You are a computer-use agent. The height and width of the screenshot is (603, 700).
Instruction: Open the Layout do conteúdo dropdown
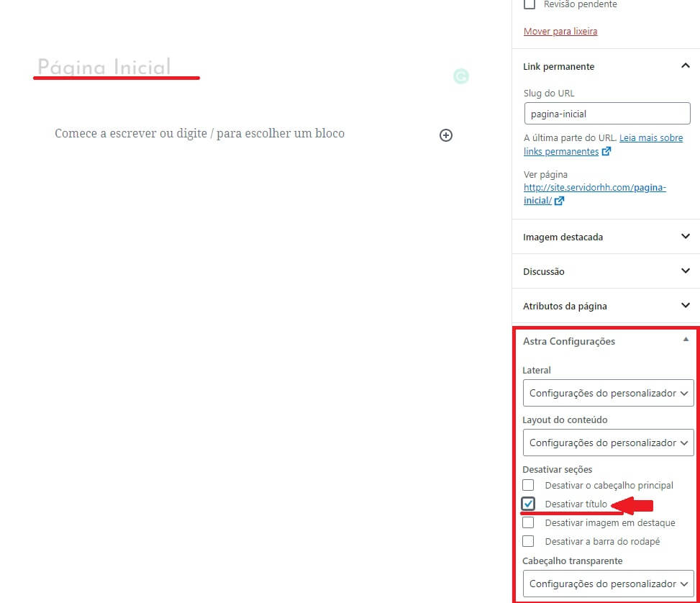tap(608, 443)
